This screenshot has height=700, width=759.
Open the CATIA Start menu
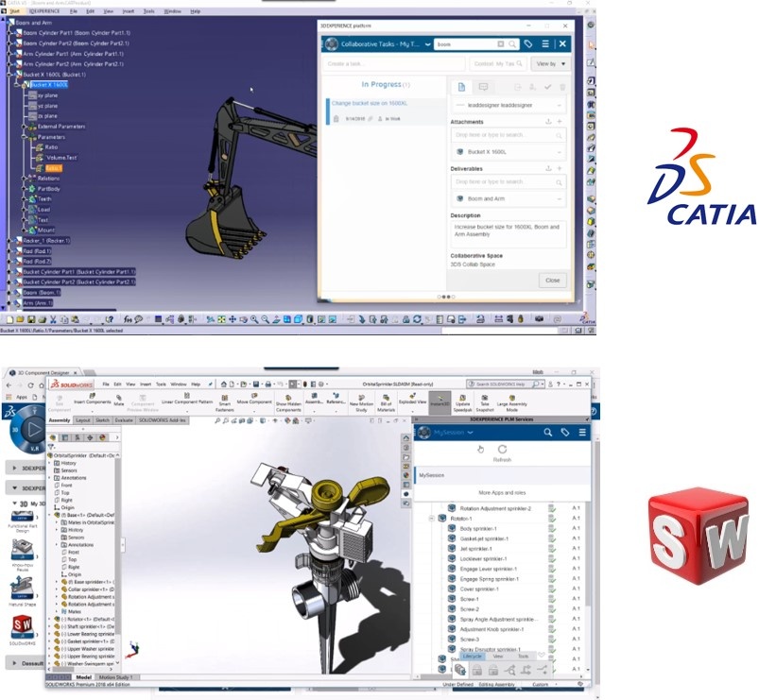(15, 11)
